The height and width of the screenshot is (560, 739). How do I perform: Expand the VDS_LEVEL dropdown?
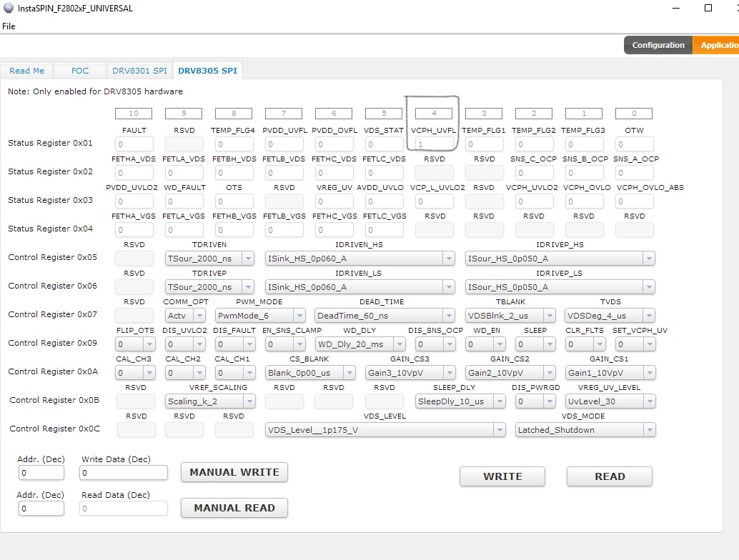click(x=385, y=430)
